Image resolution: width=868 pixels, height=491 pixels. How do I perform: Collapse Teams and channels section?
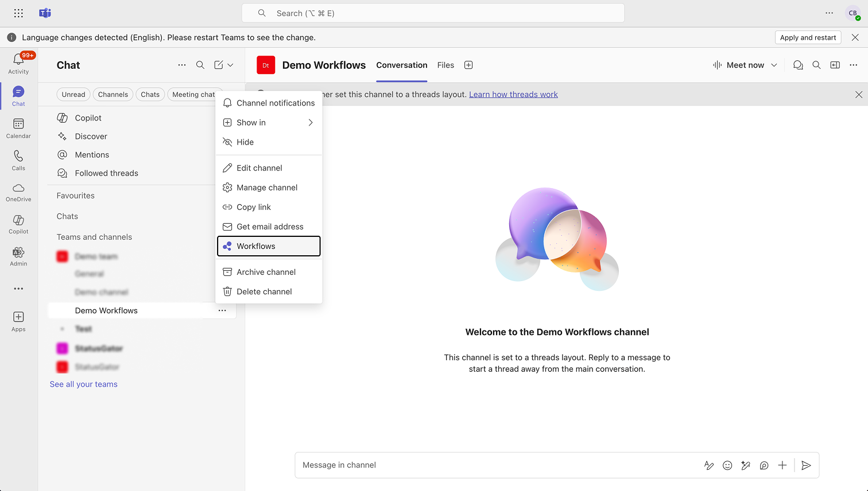coord(94,237)
